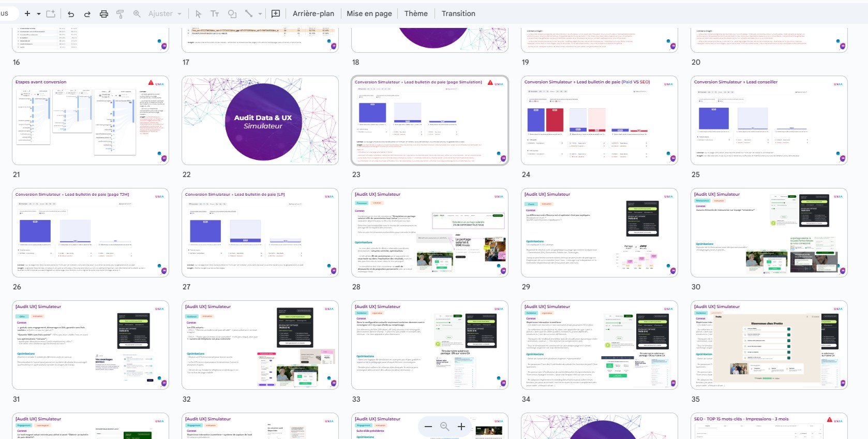
Task: Open Mise en page layout options
Action: coord(369,13)
